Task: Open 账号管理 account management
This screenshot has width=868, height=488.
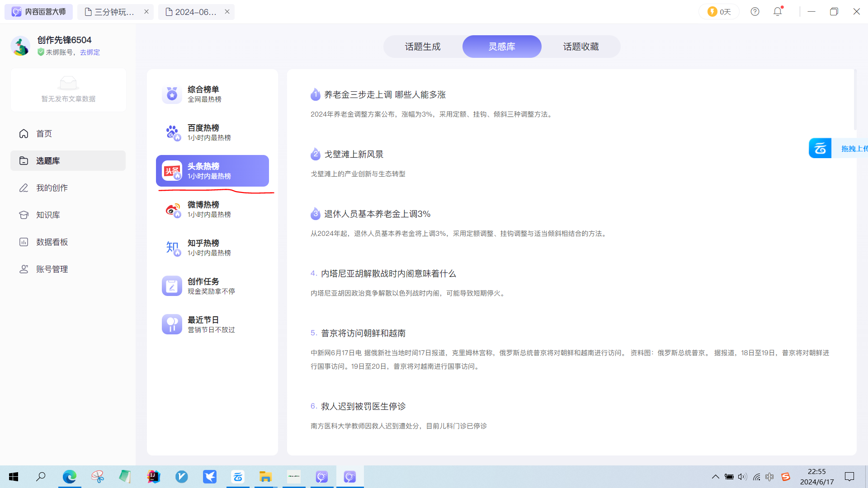Action: click(52, 269)
